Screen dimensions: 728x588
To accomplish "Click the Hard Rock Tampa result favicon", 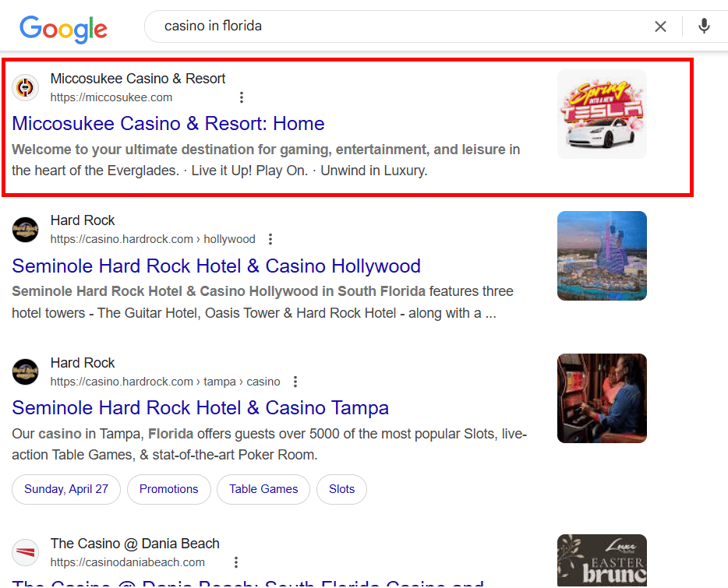I will pos(26,371).
